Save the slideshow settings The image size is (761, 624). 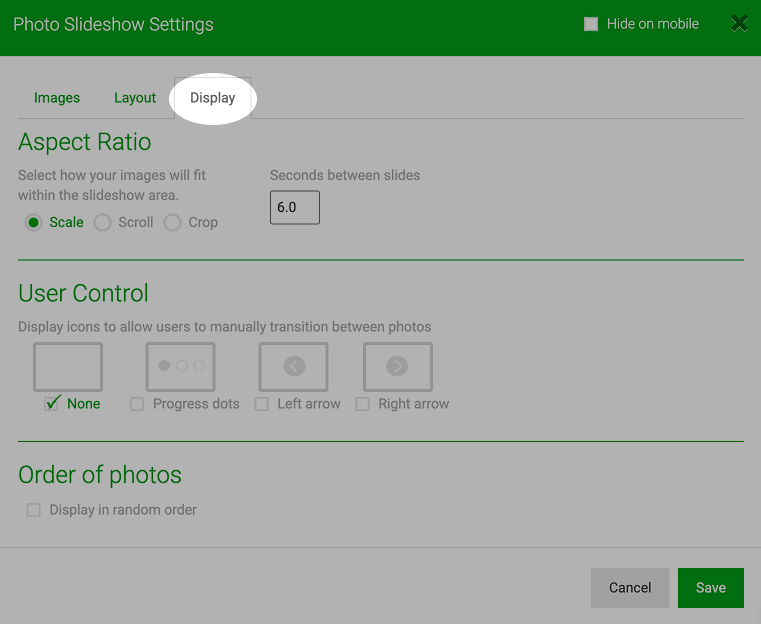coord(711,588)
